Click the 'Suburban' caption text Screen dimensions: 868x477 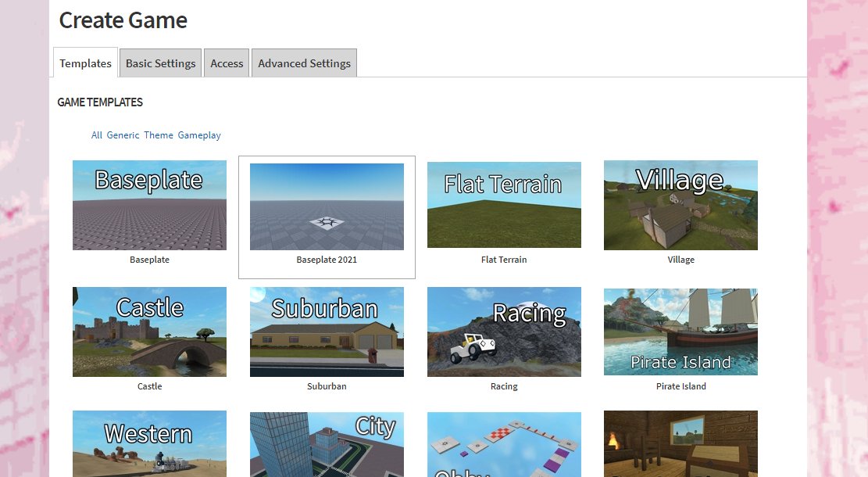pyautogui.click(x=327, y=386)
